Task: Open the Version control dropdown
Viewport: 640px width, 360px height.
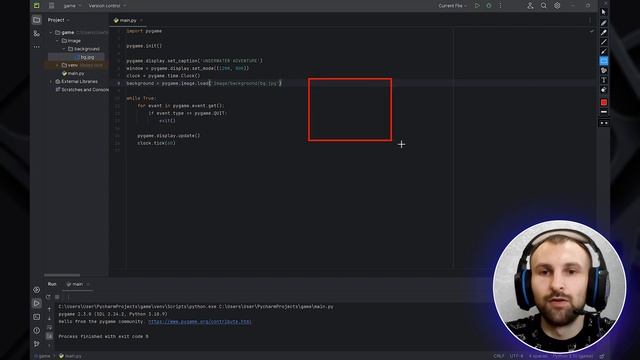Action: pyautogui.click(x=107, y=6)
